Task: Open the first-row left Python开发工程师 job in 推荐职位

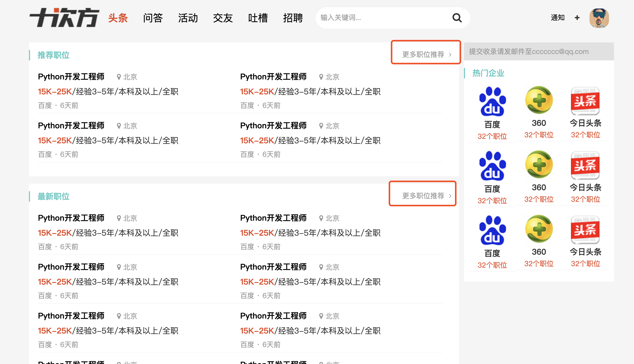Action: [x=71, y=76]
